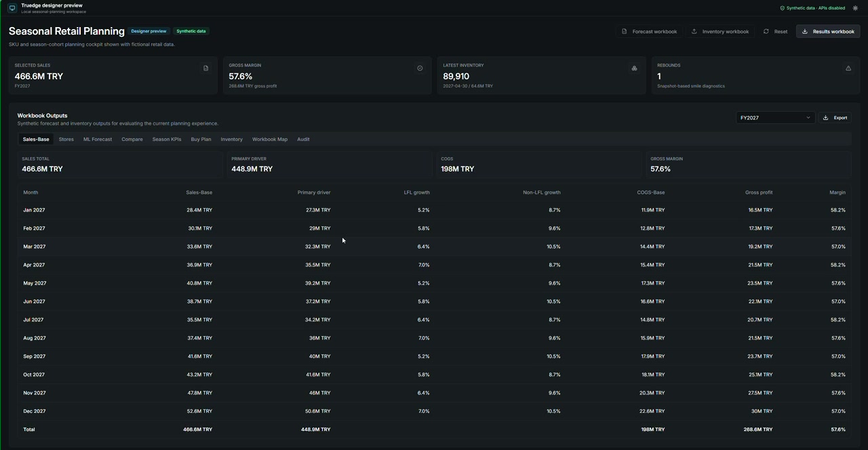This screenshot has height=450, width=868.
Task: Click the COGS-Base column header
Action: click(651, 192)
